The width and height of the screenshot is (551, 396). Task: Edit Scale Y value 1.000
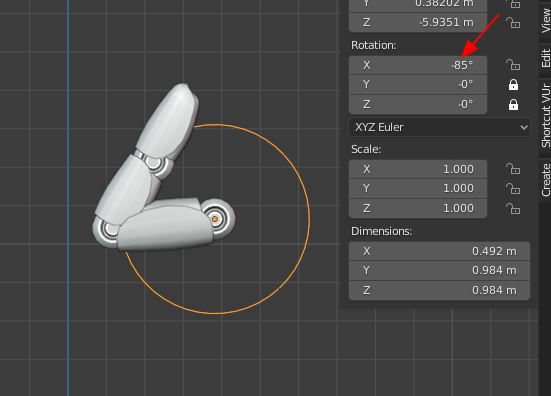pos(418,189)
